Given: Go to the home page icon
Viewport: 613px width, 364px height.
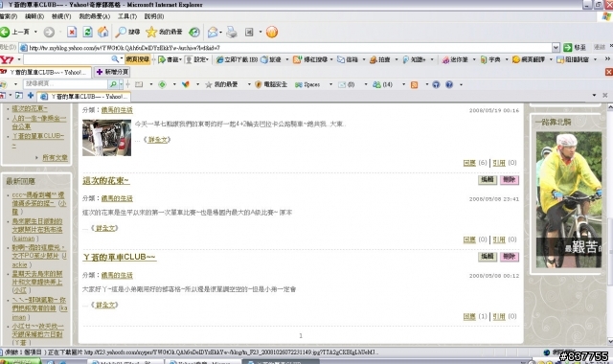Looking at the screenshot, I should click(102, 32).
